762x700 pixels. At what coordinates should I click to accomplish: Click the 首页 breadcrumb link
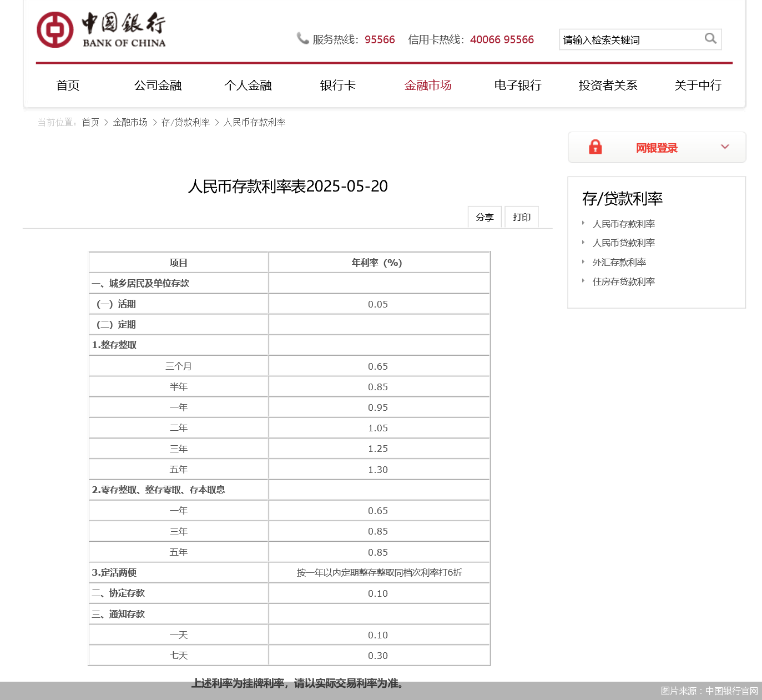tap(90, 123)
